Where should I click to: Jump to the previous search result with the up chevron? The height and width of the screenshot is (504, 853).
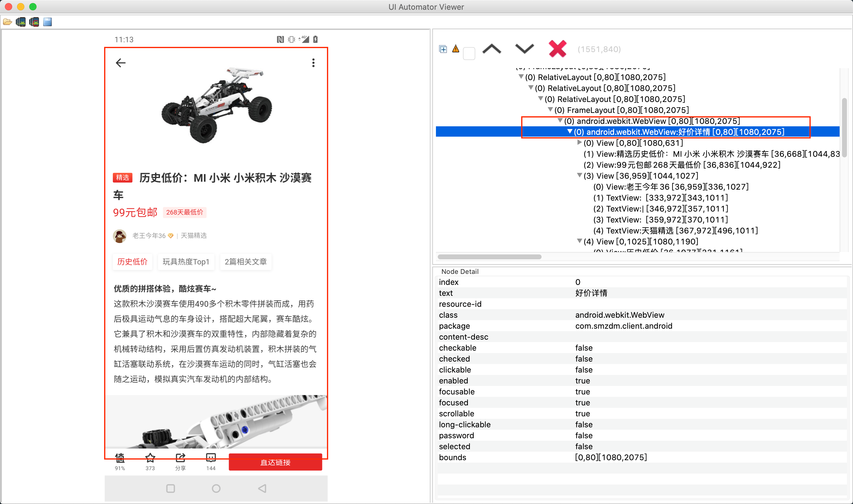(492, 49)
